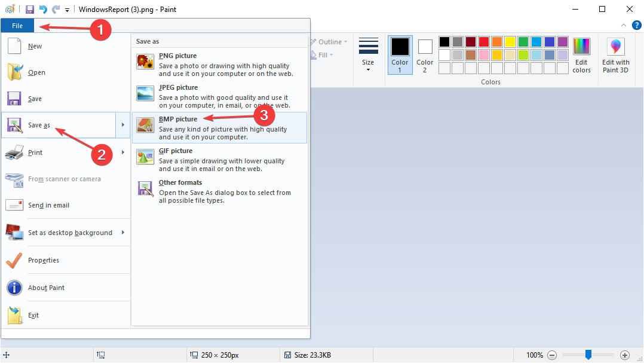Pick the lime green color swatch
Screen dimensions: 644x363
click(x=523, y=55)
